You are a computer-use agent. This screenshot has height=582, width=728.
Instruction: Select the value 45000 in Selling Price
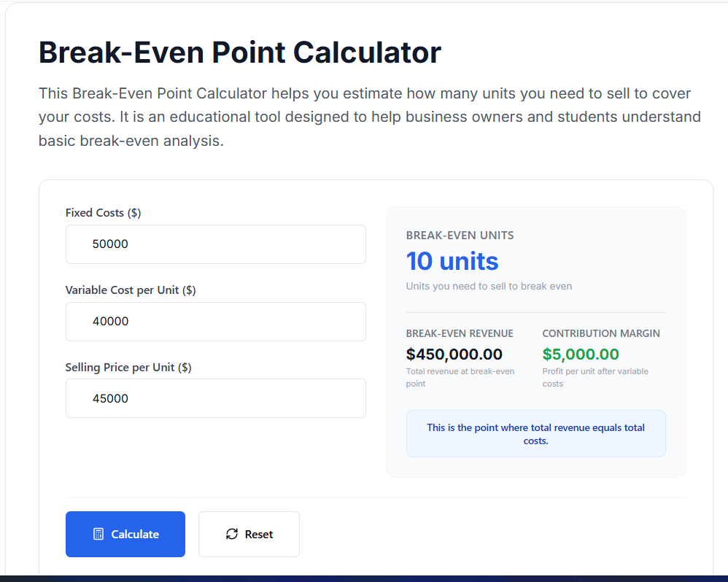(109, 398)
